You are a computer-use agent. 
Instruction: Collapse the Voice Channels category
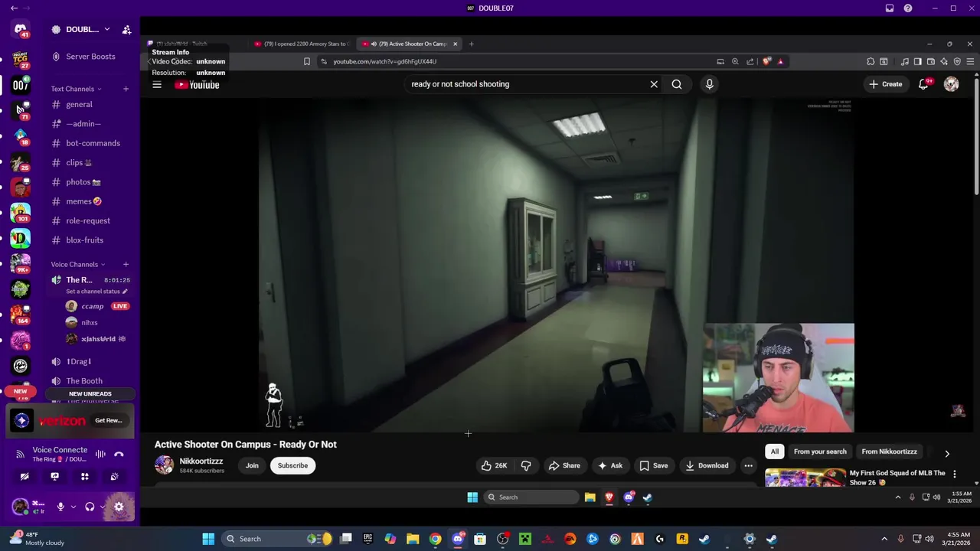[x=78, y=265]
